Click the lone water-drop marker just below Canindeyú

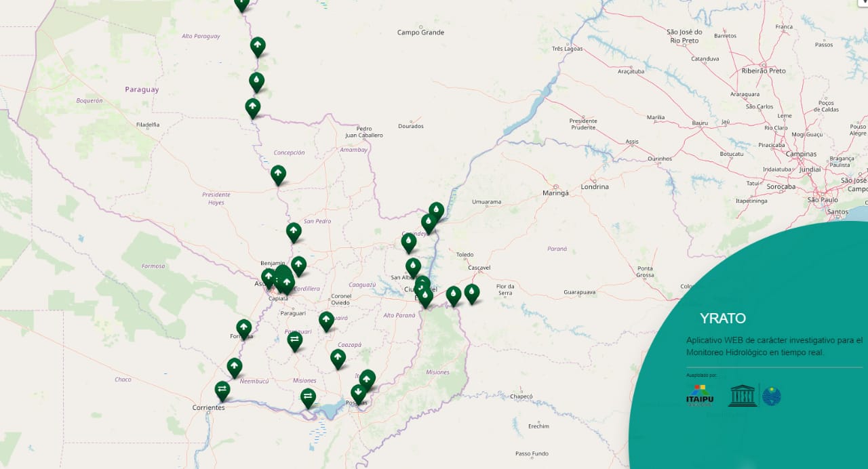(x=409, y=243)
